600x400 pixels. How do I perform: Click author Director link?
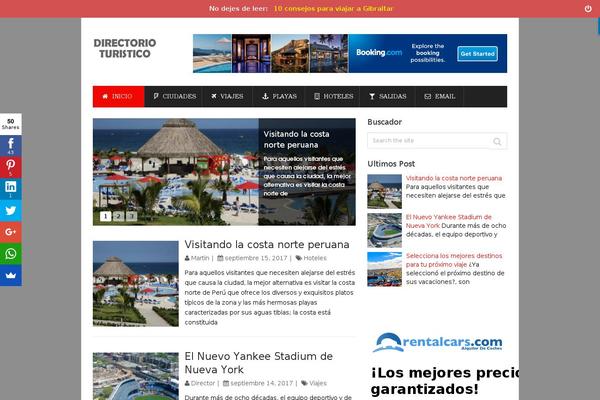(203, 383)
